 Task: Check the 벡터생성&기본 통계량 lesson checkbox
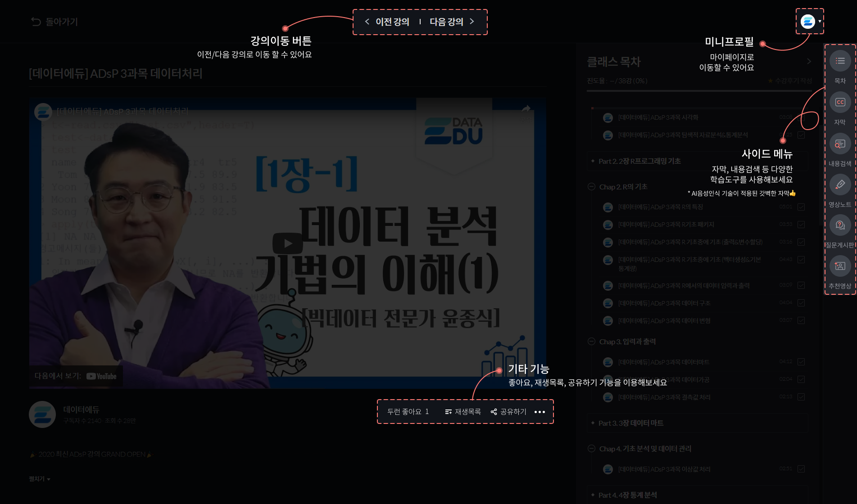click(x=801, y=260)
